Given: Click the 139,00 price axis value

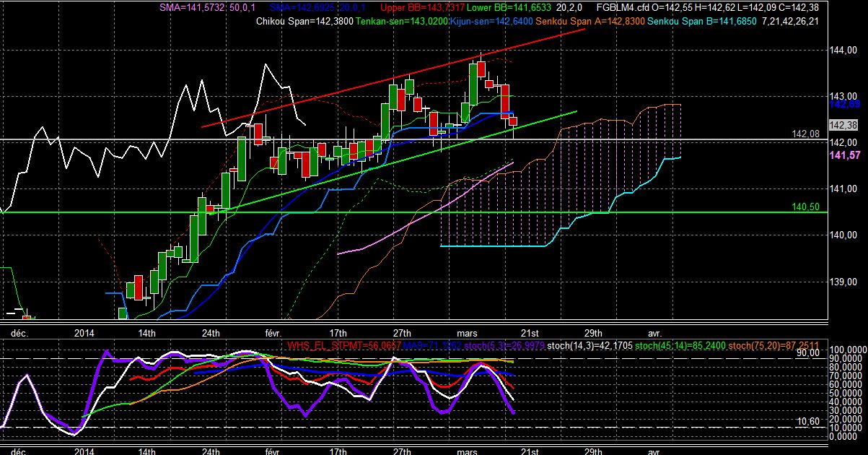Looking at the screenshot, I should [x=843, y=281].
